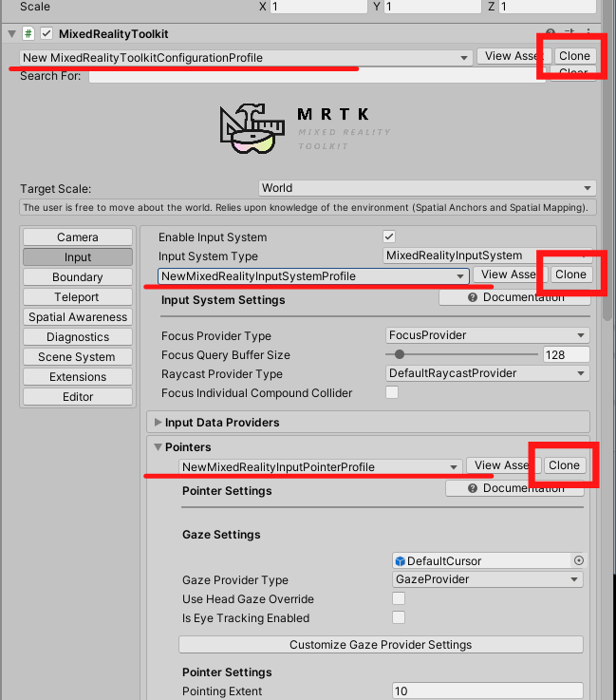The width and height of the screenshot is (616, 700).
Task: Select the Extensions tab
Action: pyautogui.click(x=78, y=377)
